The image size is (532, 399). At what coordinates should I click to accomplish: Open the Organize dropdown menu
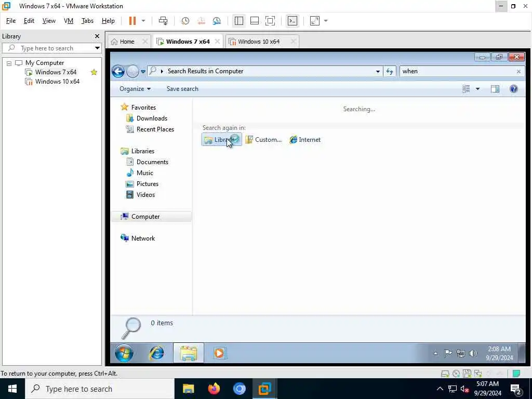click(x=135, y=89)
